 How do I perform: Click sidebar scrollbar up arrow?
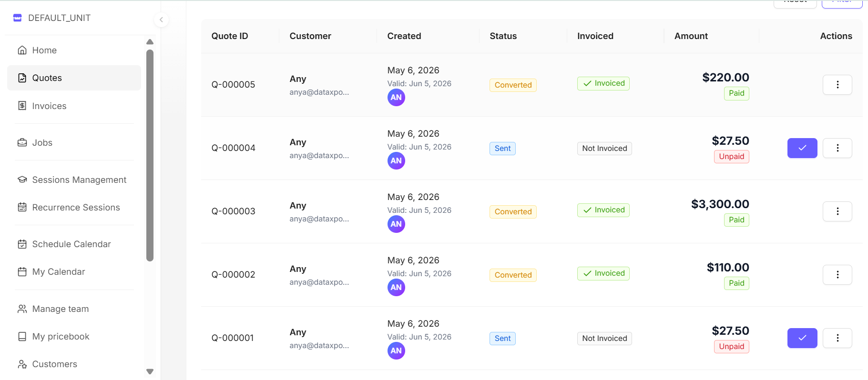coord(150,42)
